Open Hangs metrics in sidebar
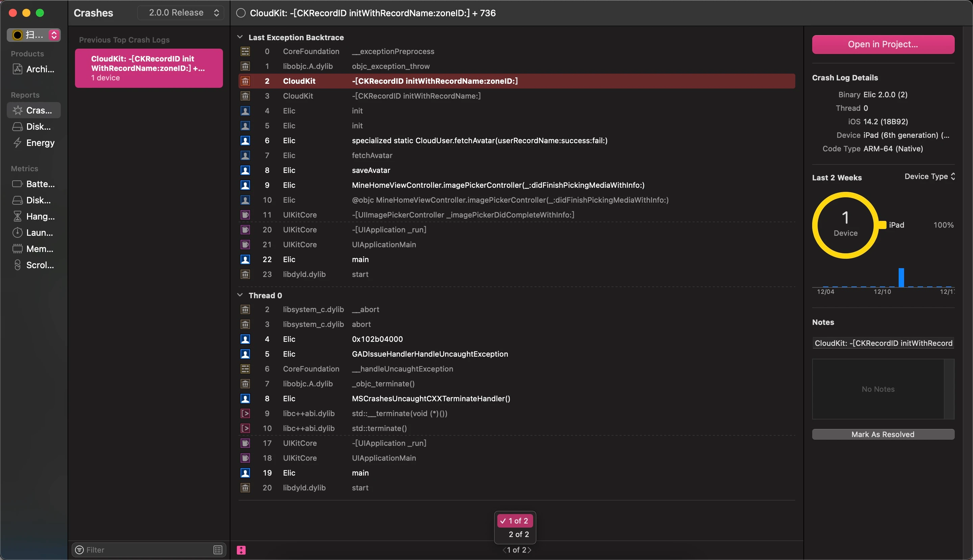973x560 pixels. point(34,217)
